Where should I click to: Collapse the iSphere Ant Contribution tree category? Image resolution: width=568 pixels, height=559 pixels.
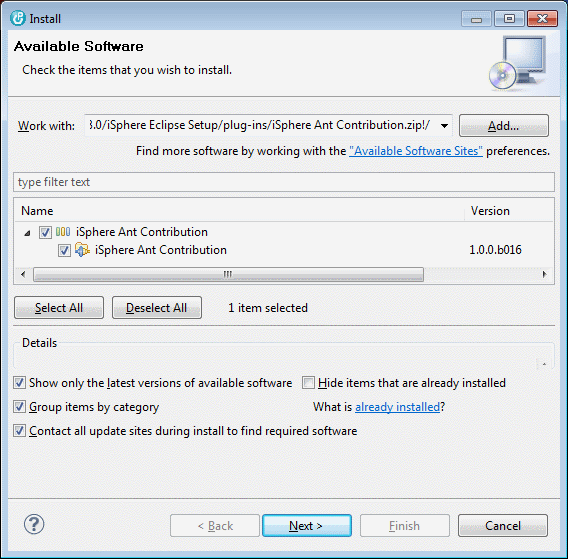(27, 233)
